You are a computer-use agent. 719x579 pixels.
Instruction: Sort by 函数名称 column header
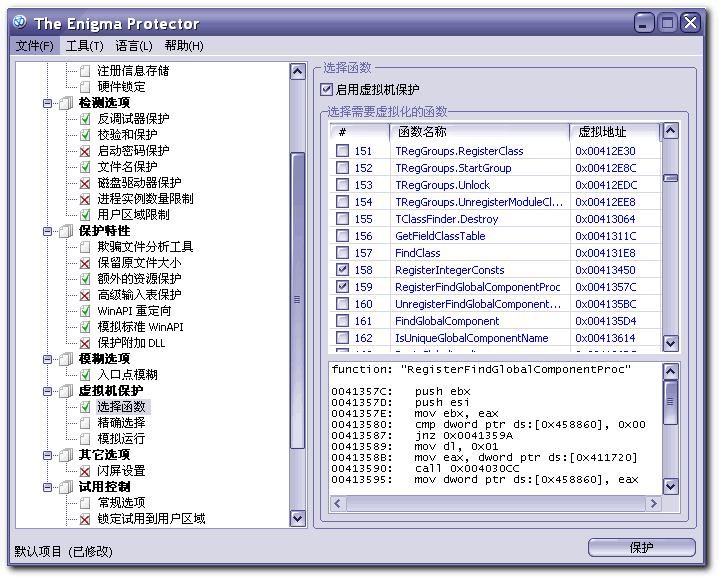[x=479, y=132]
